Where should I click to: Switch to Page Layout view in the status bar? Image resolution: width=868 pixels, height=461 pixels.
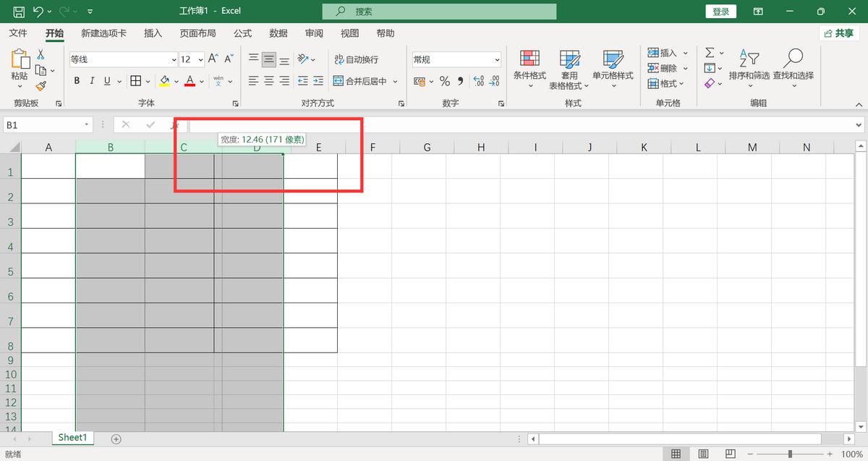click(x=702, y=454)
